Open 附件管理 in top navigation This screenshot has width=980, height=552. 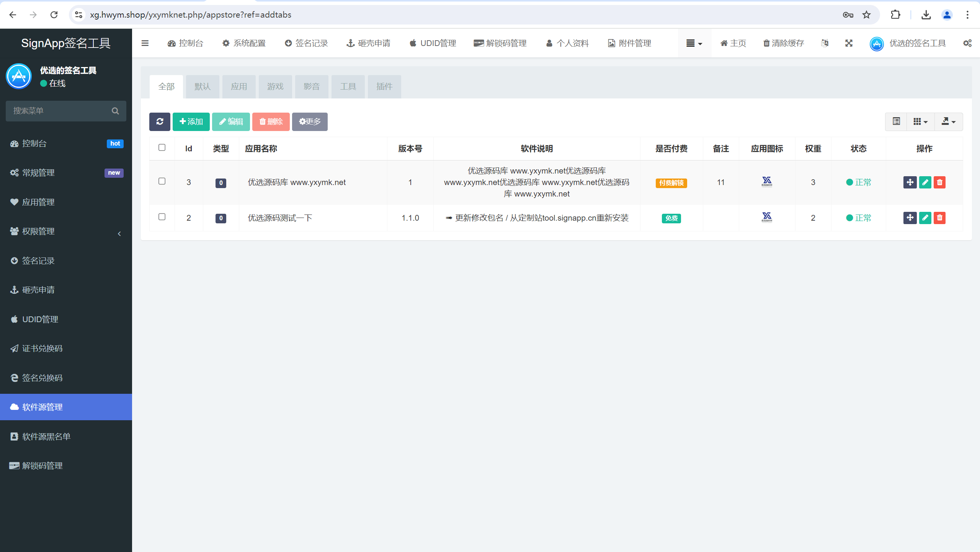tap(630, 43)
